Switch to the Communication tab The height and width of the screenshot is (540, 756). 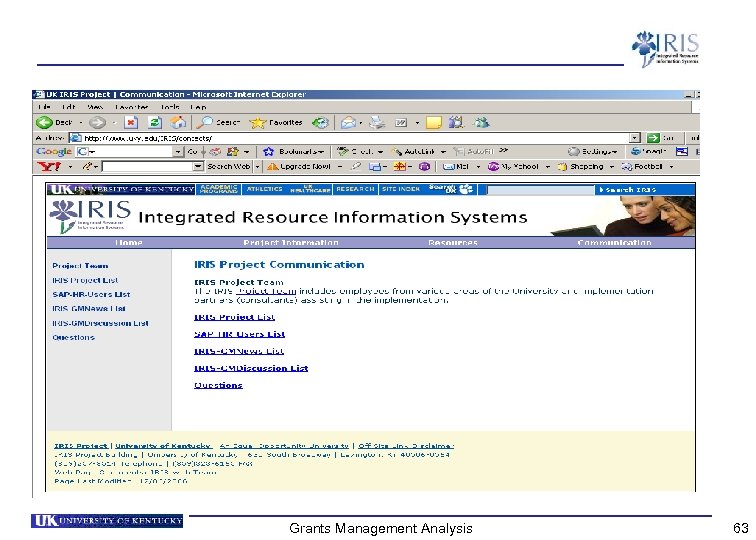(614, 243)
